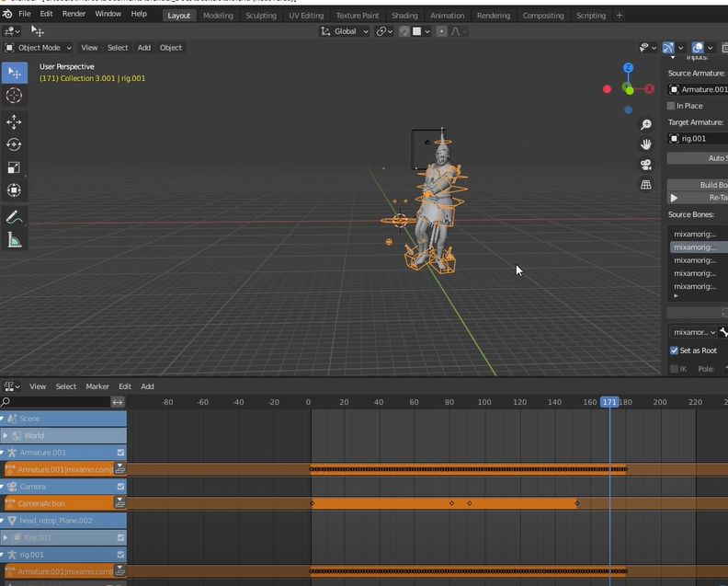Viewport: 728px width, 586px height.
Task: Enable the In Place checkbox
Action: click(x=672, y=106)
